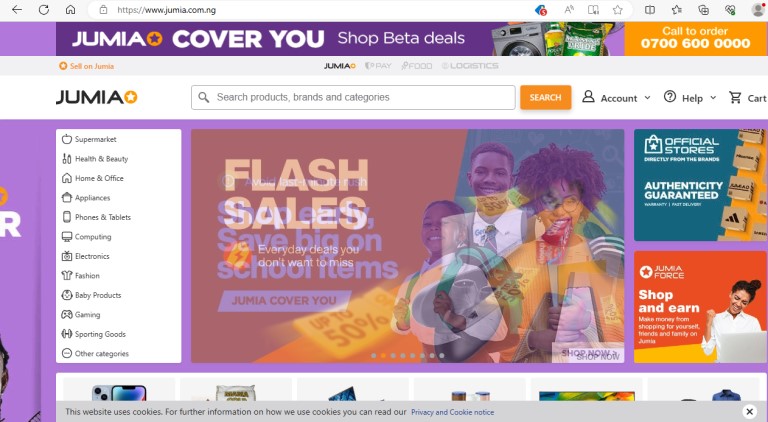Image resolution: width=768 pixels, height=422 pixels.
Task: Expand the Account dropdown
Action: pyautogui.click(x=616, y=98)
